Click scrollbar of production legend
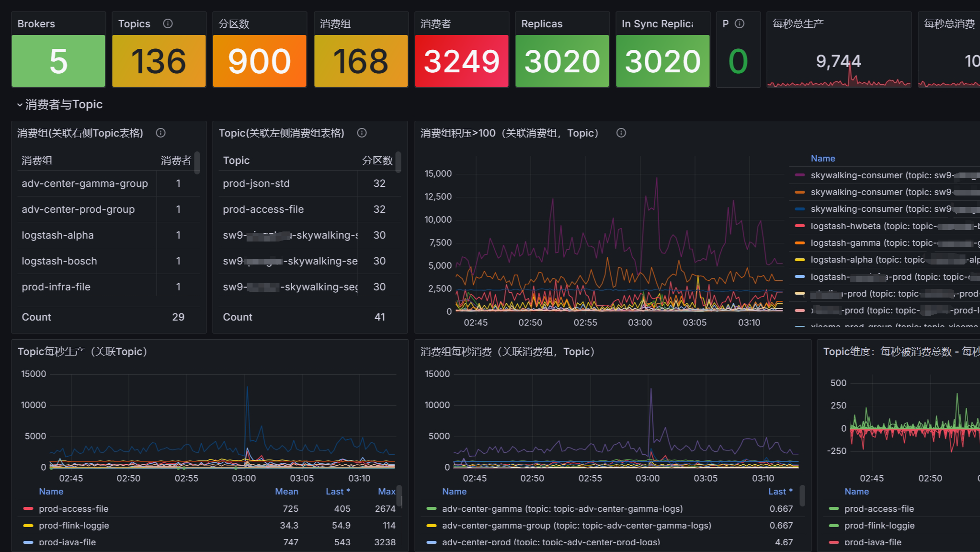This screenshot has height=552, width=980. click(399, 496)
